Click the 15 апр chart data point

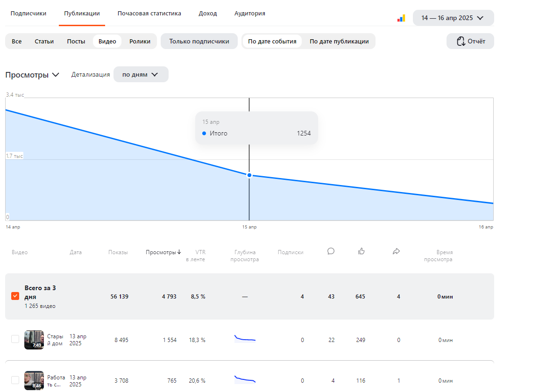249,175
